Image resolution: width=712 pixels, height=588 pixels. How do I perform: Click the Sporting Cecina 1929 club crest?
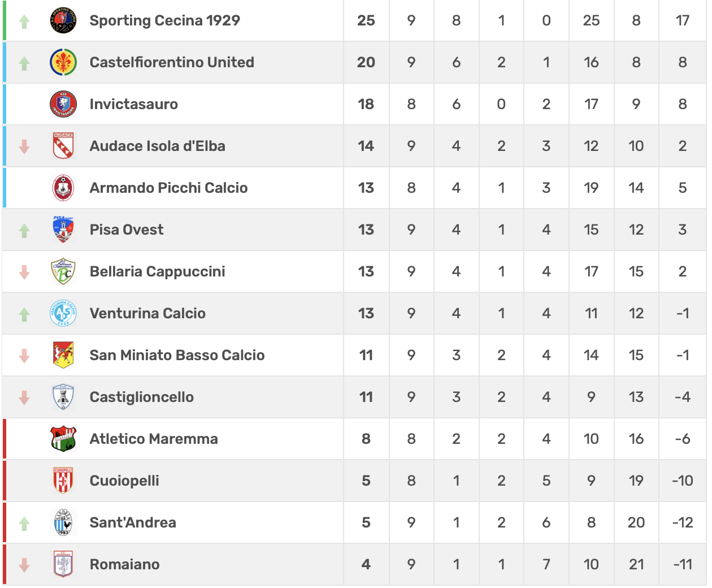63,21
